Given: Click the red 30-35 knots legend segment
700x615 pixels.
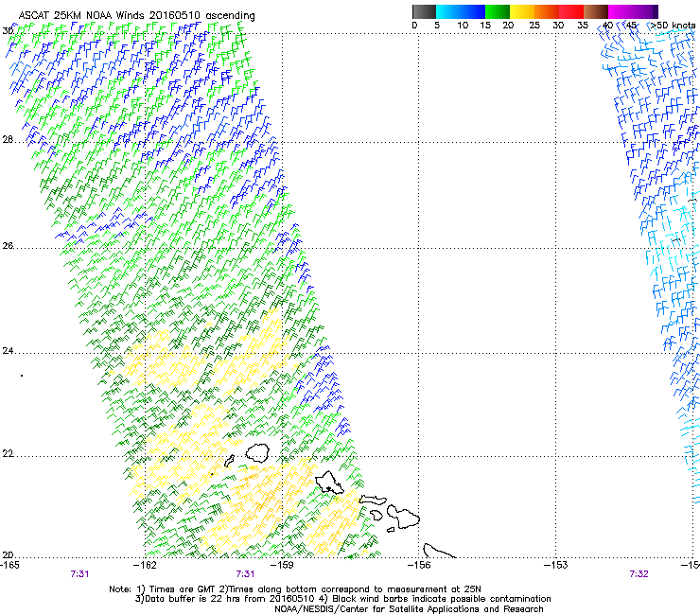Looking at the screenshot, I should click(x=571, y=11).
